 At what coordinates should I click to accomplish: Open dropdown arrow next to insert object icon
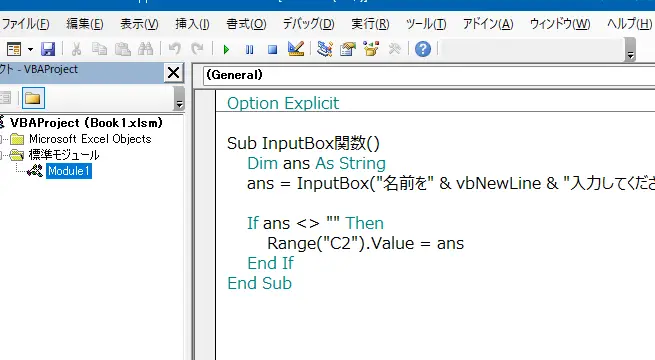coord(30,49)
